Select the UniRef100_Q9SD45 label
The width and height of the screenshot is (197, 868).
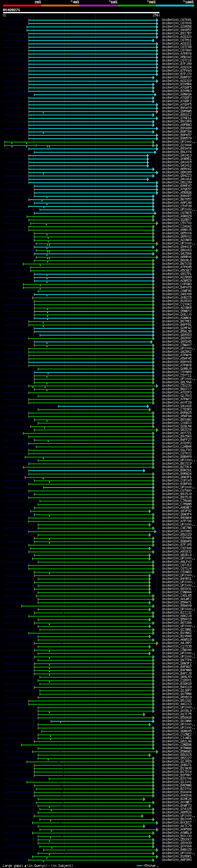pyautogui.click(x=176, y=342)
